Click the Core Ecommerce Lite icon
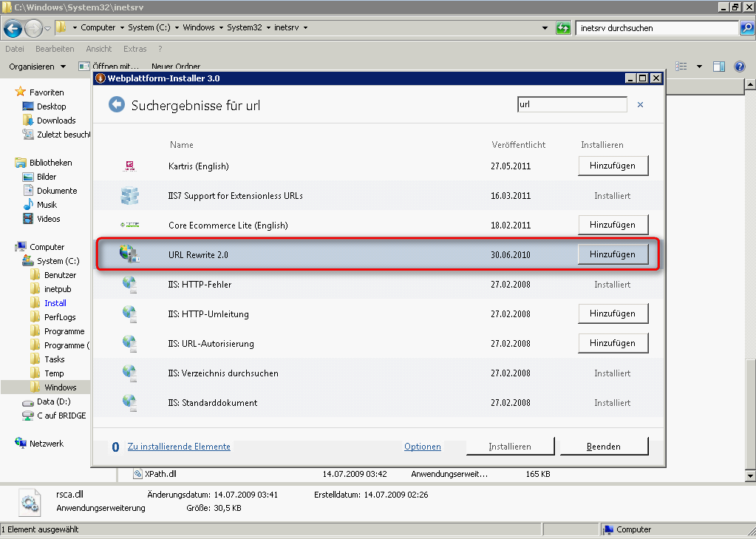Image resolution: width=756 pixels, height=539 pixels. [x=130, y=225]
